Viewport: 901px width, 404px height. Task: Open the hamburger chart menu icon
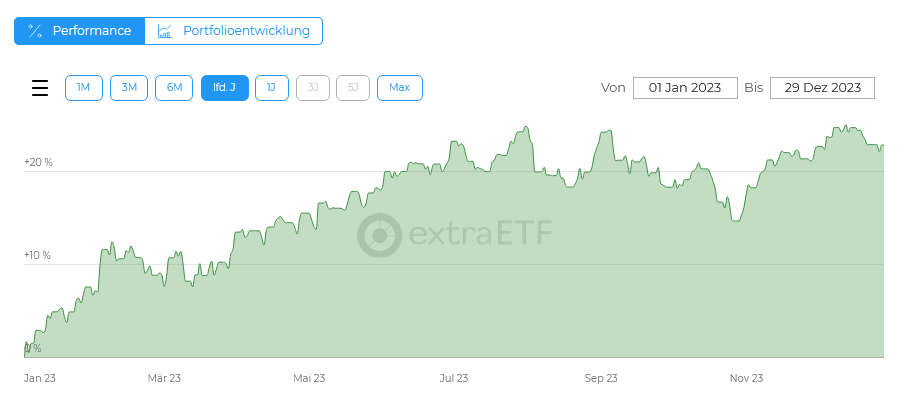tap(40, 88)
